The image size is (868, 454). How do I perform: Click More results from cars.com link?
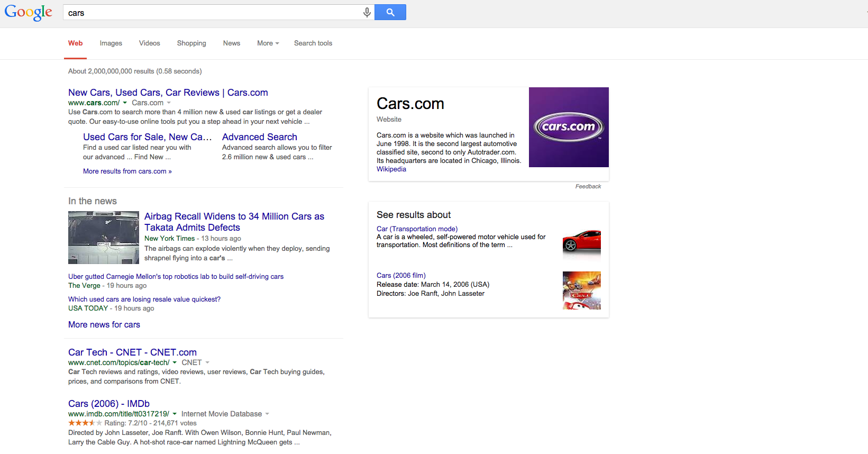tap(127, 171)
